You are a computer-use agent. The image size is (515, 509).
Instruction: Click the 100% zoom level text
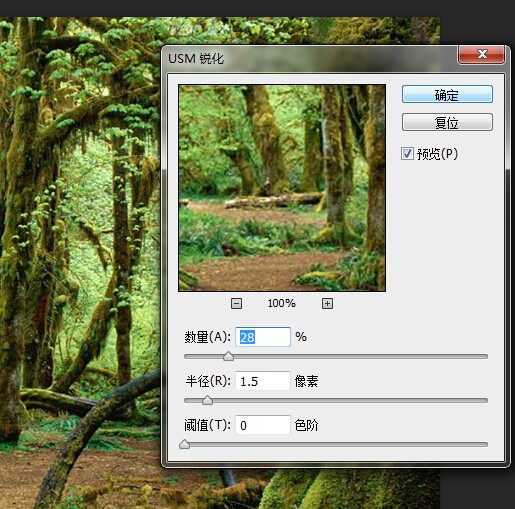(x=282, y=303)
